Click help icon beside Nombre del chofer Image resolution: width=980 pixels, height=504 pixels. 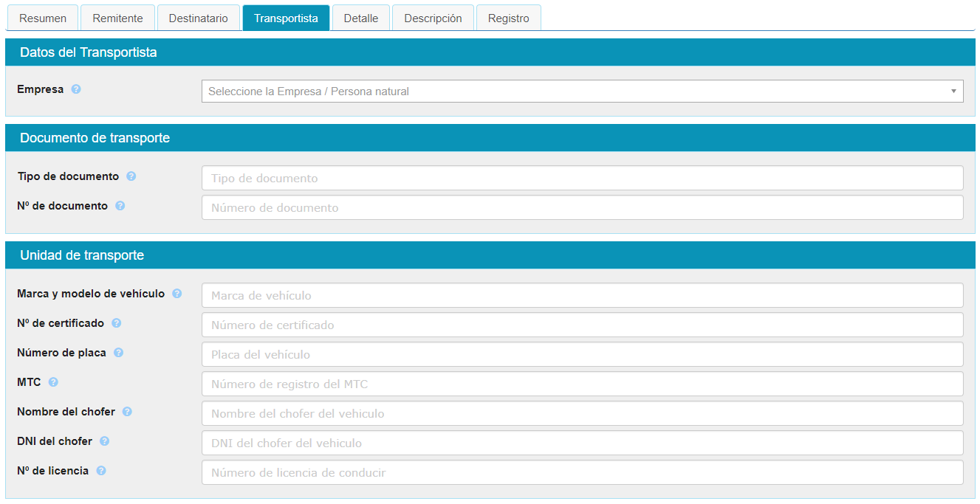(128, 412)
